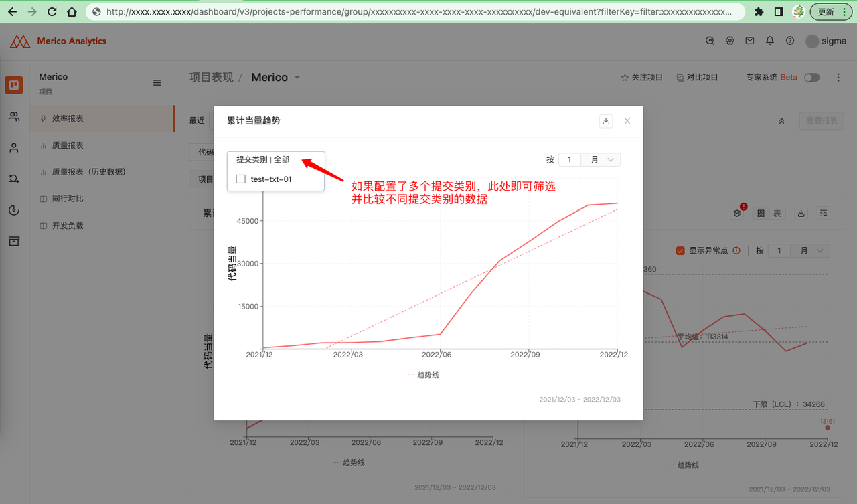Toggle the 专家系统 Beta switch
Viewport: 857px width, 504px height.
(x=812, y=78)
